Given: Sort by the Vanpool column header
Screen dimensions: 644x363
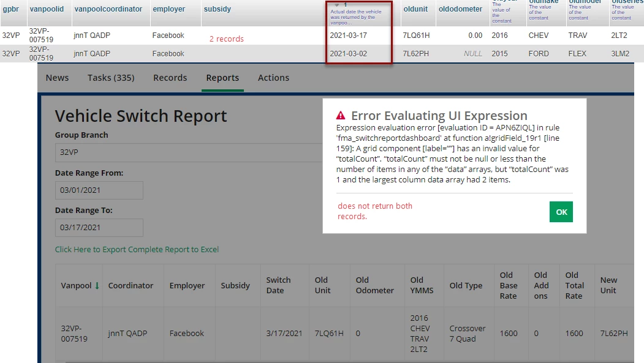Looking at the screenshot, I should (x=76, y=285).
